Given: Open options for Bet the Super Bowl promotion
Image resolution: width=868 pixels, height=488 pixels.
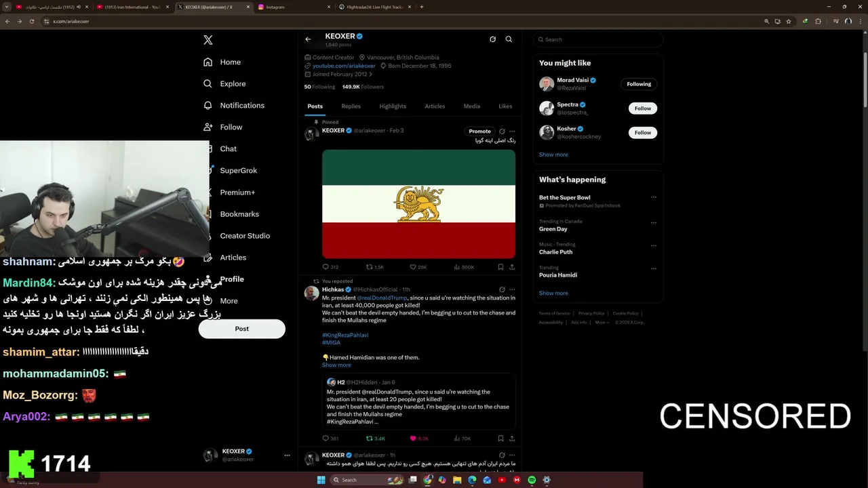Looking at the screenshot, I should click(x=654, y=197).
